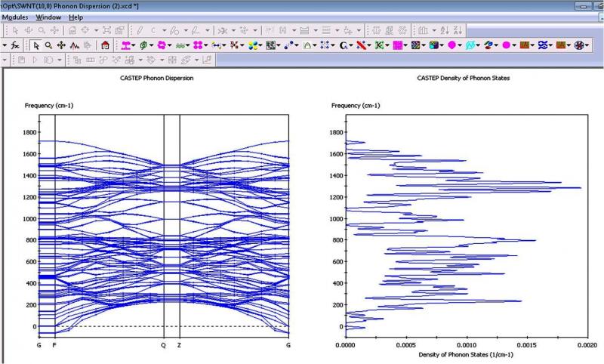Image resolution: width=604 pixels, height=364 pixels.
Task: Click the CASTEP Phonon Dispersion chart title
Action: pyautogui.click(x=157, y=78)
